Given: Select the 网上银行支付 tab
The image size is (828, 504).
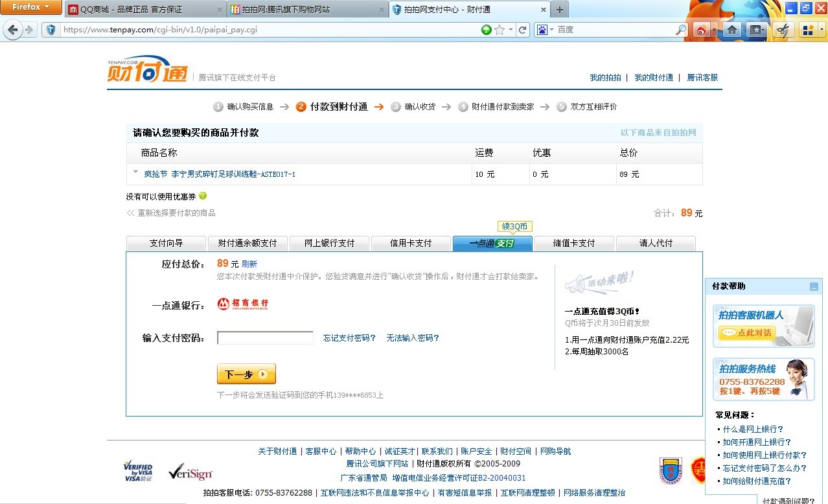Looking at the screenshot, I should pyautogui.click(x=329, y=244).
